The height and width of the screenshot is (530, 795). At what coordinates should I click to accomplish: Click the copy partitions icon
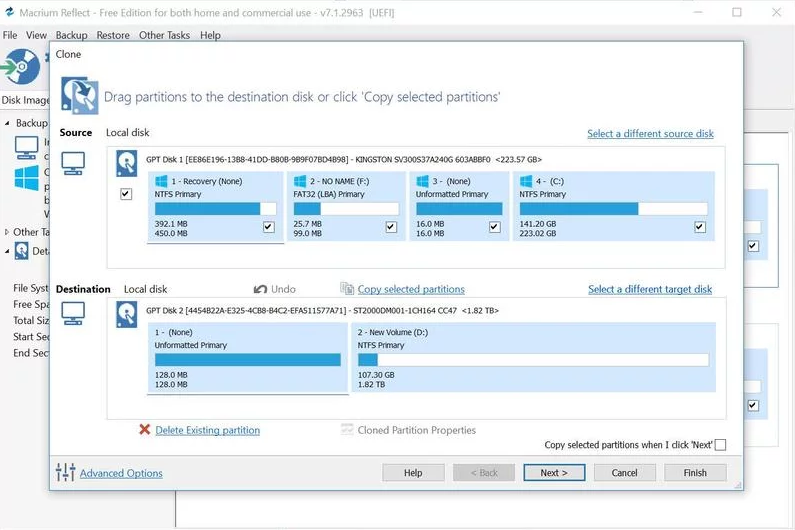click(x=347, y=289)
